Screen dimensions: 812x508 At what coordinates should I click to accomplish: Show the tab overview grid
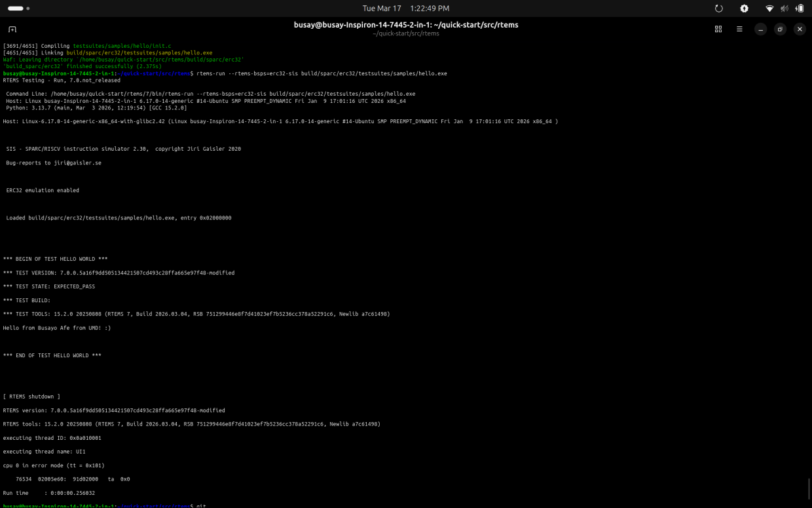point(718,29)
